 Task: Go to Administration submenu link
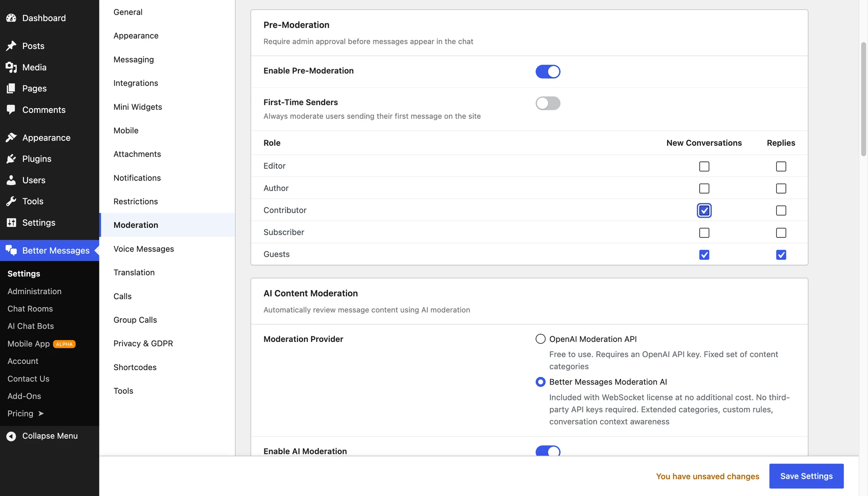(34, 292)
